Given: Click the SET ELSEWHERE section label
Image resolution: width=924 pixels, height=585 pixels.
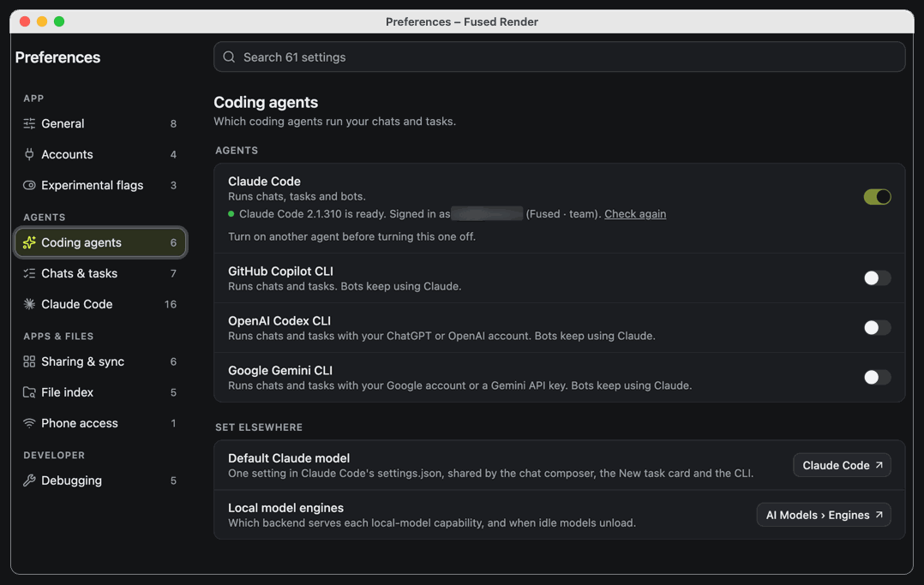Looking at the screenshot, I should click(259, 427).
